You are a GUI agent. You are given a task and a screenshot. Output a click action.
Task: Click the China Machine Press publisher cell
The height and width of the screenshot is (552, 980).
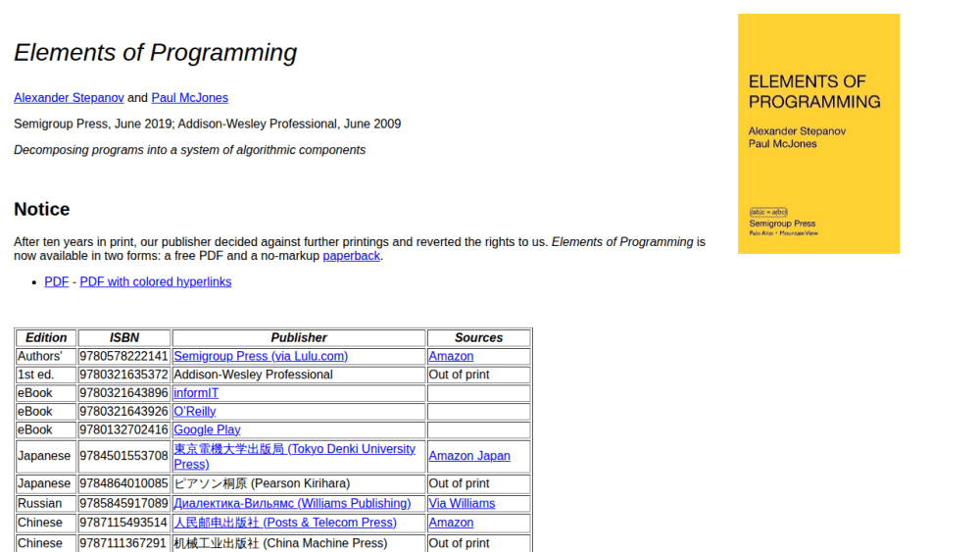point(299,543)
